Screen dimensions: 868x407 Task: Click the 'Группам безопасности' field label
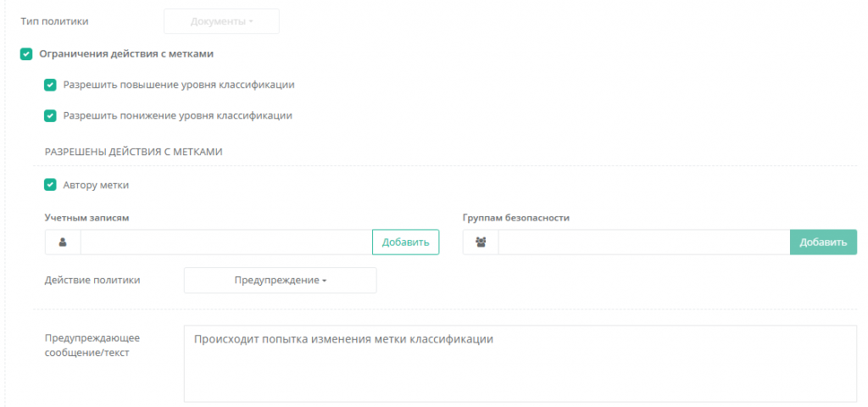tap(516, 218)
